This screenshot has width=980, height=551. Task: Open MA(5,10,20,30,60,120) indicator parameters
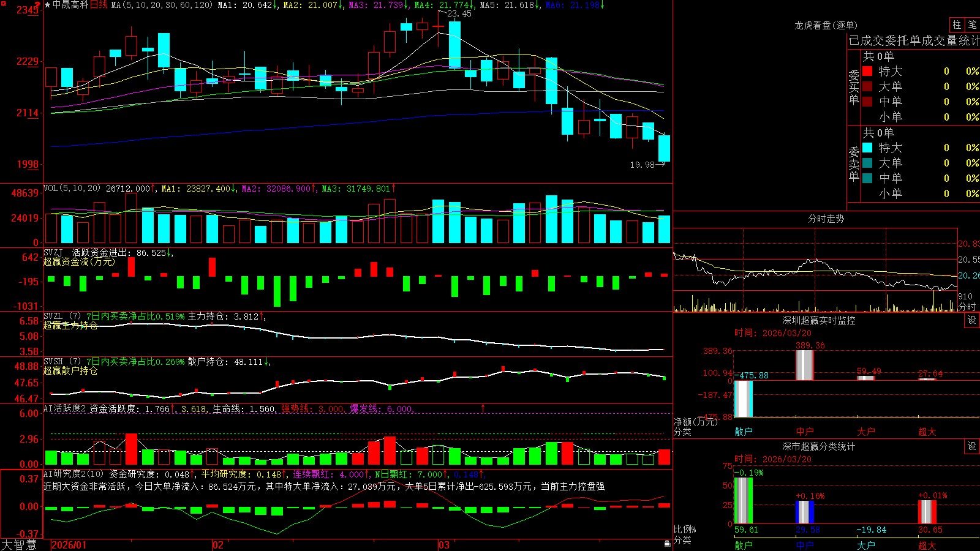[x=162, y=5]
